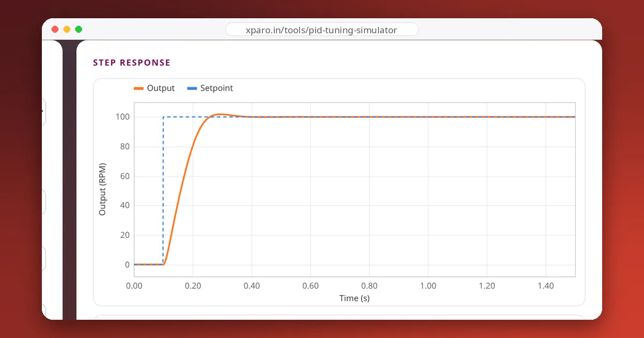Screen dimensions: 644x338
Task: Click the 20 tick on output axis
Action: [125, 235]
